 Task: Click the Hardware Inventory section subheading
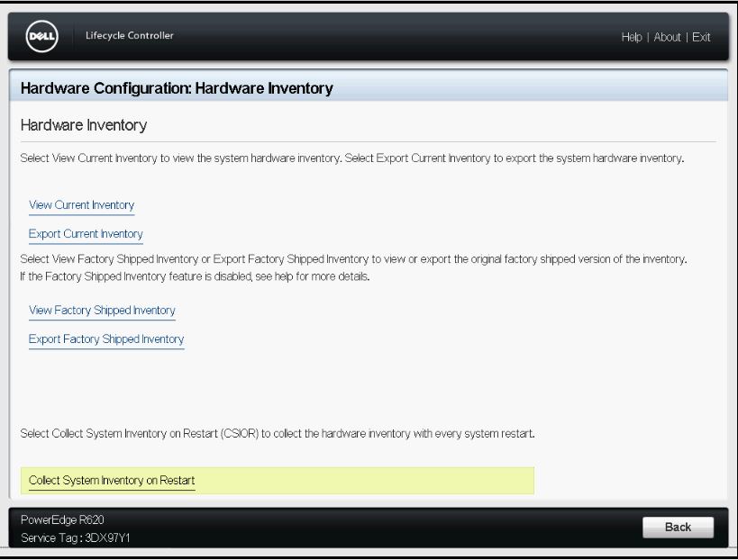point(83,124)
